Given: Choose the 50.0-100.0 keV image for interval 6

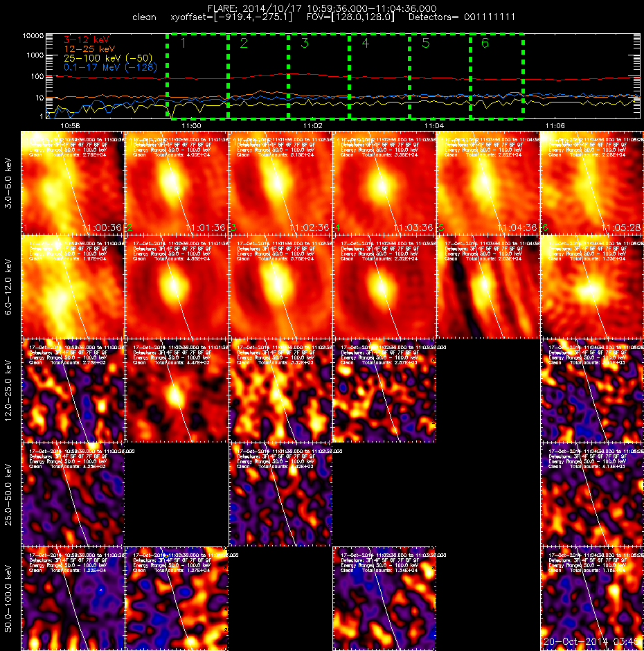Looking at the screenshot, I should tap(592, 598).
